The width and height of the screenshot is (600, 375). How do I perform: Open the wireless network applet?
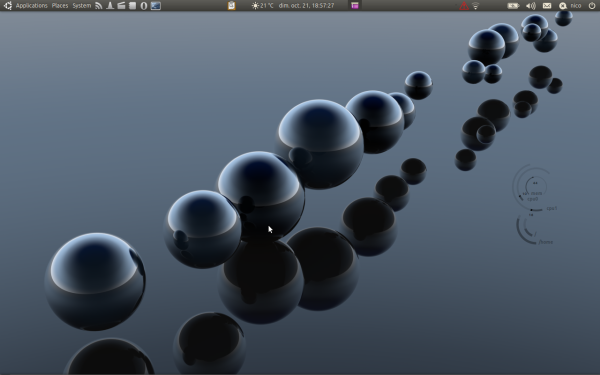click(x=476, y=6)
